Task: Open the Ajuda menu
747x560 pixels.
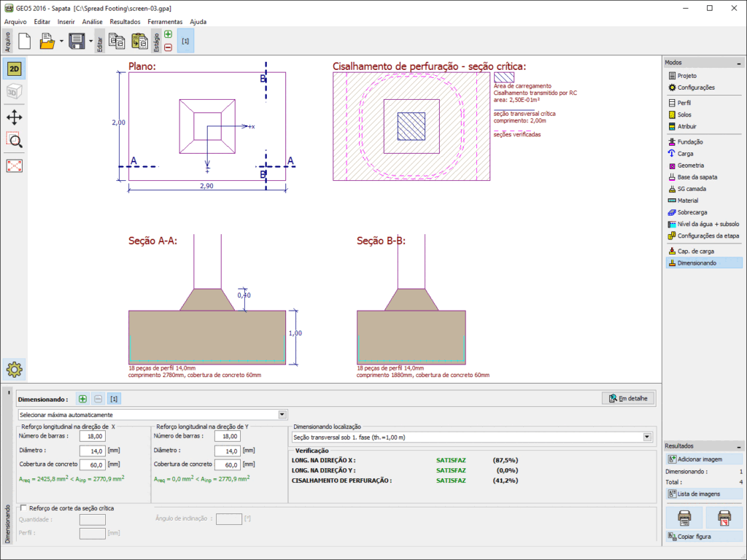Action: point(198,22)
